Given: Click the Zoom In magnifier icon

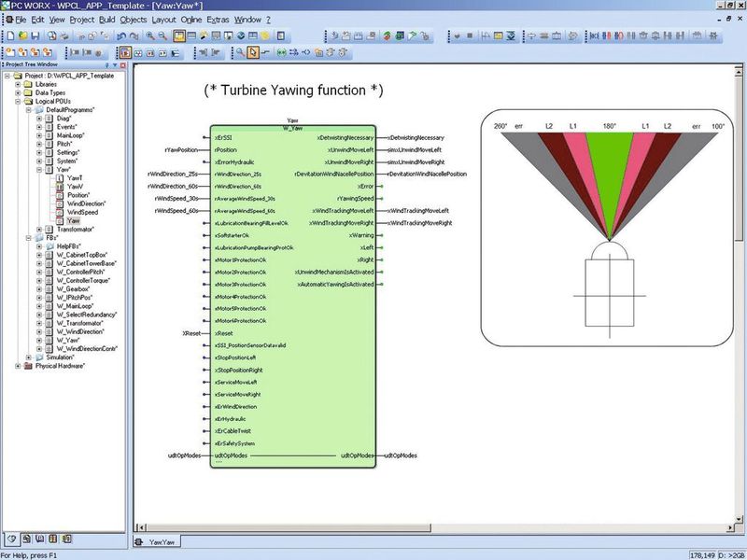Looking at the screenshot, I should tap(149, 36).
